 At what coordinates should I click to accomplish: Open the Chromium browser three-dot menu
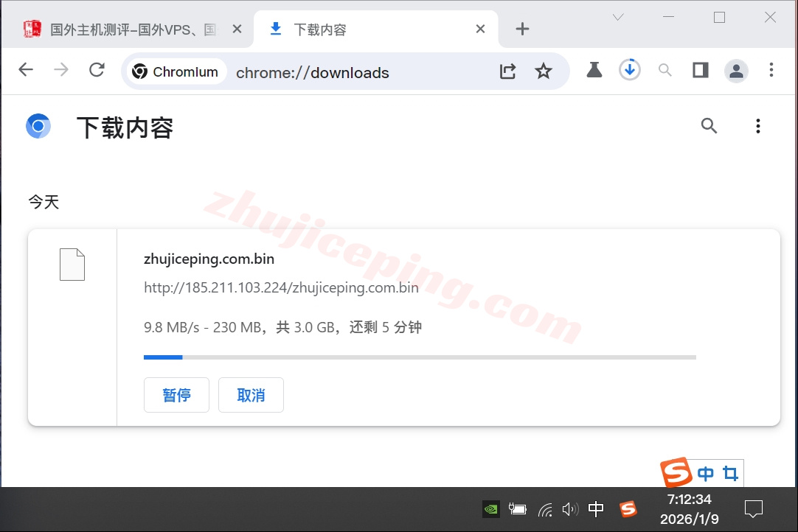pyautogui.click(x=771, y=70)
